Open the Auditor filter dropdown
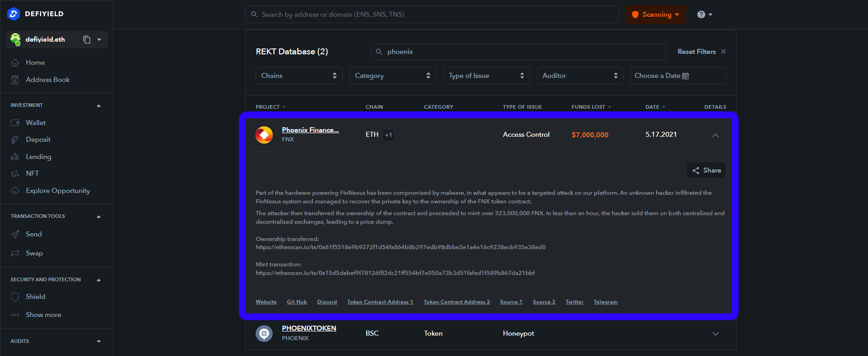 click(580, 76)
